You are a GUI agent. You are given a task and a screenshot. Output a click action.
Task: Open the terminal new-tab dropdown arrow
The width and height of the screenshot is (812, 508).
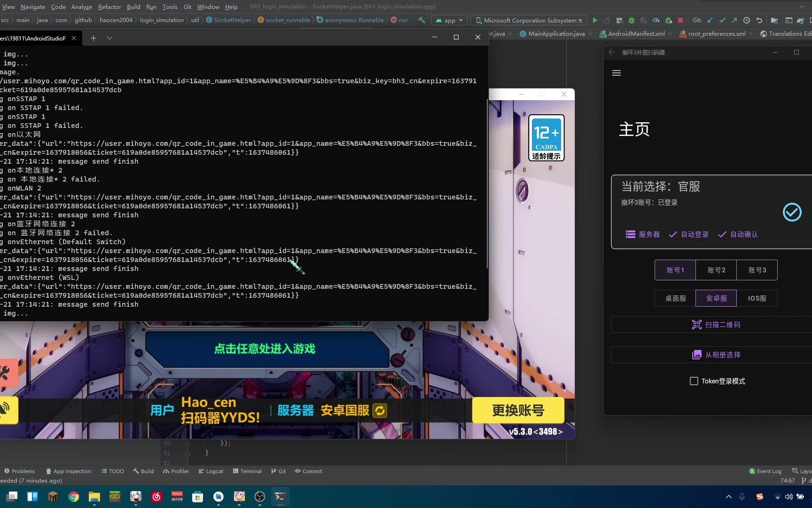(109, 38)
